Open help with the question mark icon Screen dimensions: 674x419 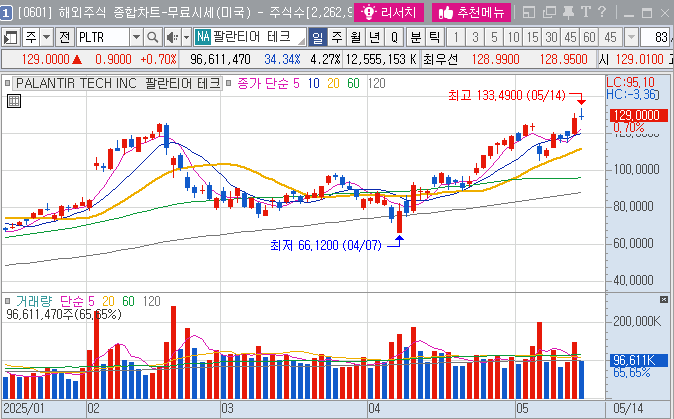pyautogui.click(x=602, y=12)
